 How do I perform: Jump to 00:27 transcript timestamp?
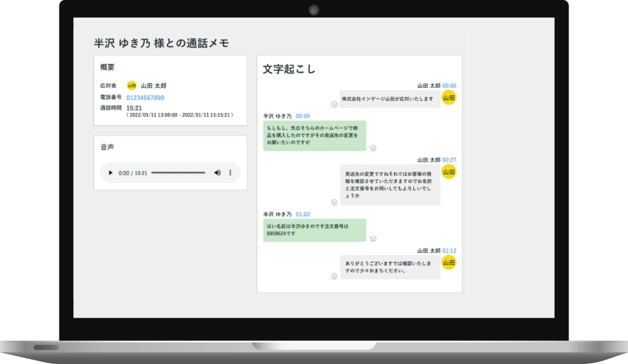(x=449, y=160)
